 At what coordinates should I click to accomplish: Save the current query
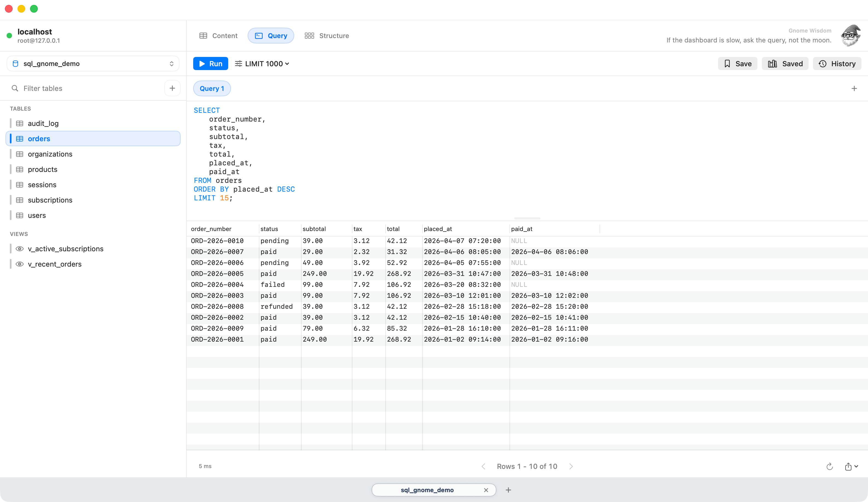[x=737, y=64]
